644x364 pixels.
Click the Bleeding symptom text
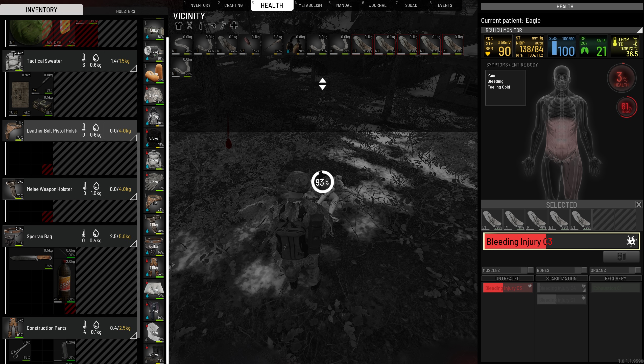495,81
